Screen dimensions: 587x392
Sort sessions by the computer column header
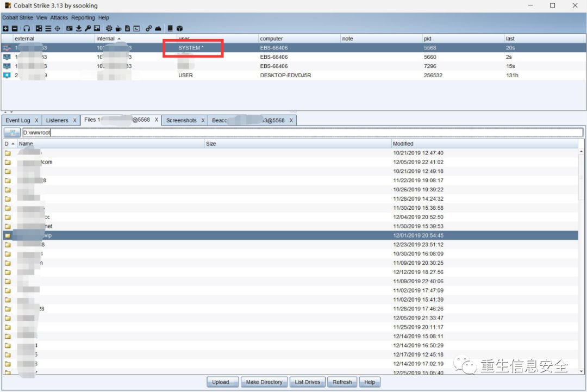299,39
